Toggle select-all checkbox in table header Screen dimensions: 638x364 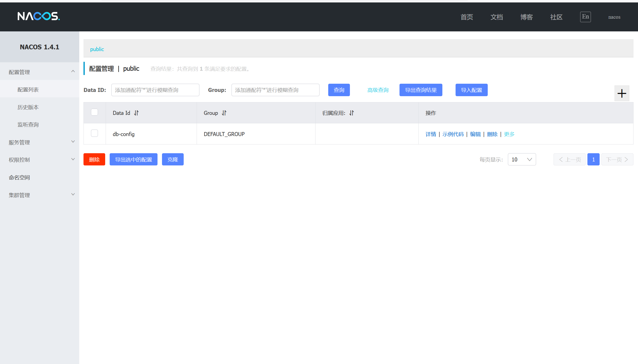(94, 112)
